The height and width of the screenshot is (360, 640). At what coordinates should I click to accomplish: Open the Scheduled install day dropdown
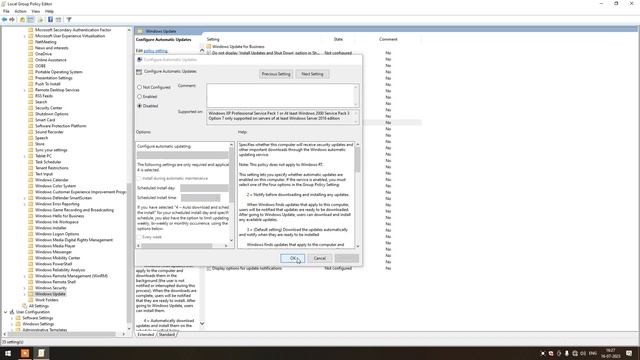coord(204,188)
